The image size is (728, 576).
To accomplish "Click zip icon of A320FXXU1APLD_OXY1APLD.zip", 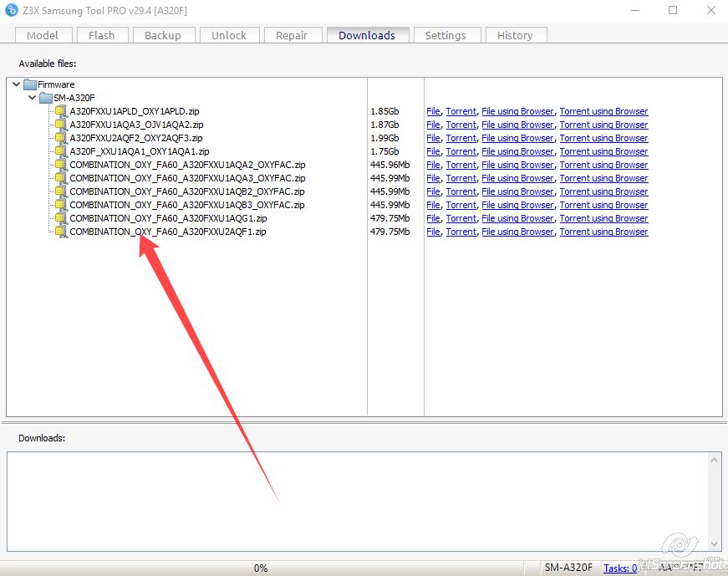I will pos(61,111).
